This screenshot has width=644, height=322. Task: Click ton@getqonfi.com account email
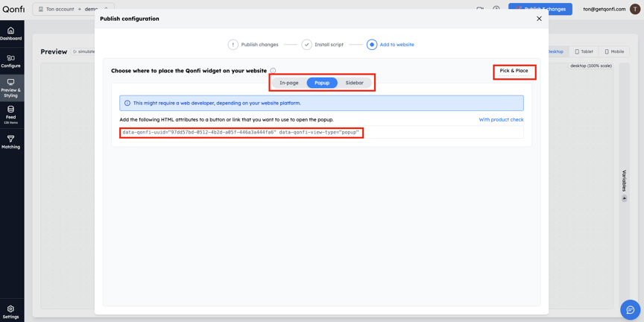coord(604,9)
